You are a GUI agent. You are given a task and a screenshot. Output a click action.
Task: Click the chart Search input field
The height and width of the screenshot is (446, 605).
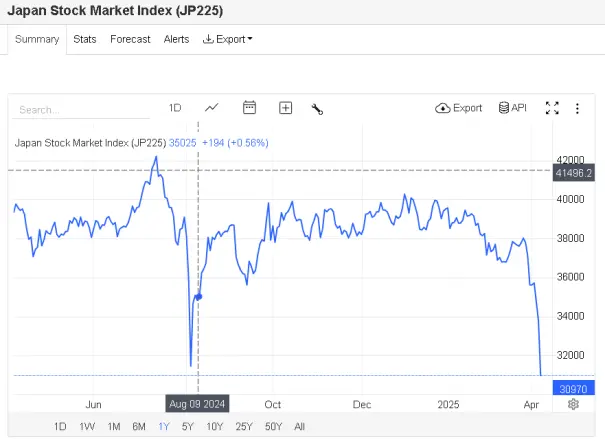tap(81, 110)
